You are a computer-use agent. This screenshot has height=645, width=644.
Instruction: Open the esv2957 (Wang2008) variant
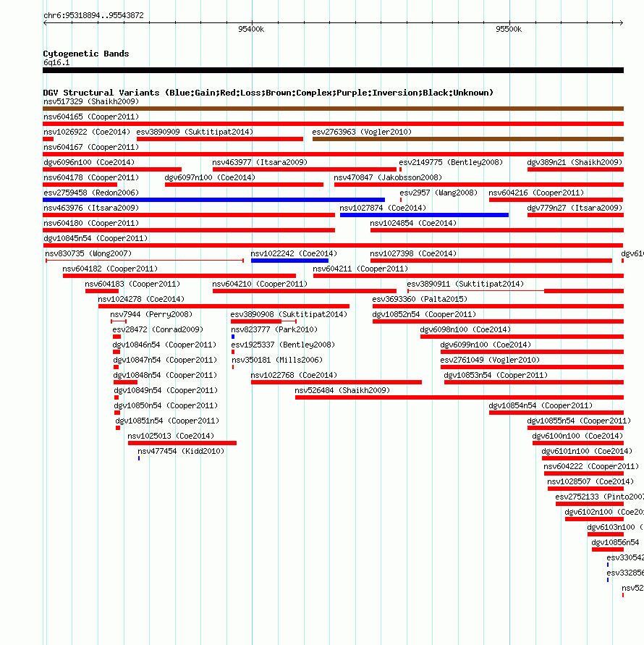coord(438,193)
